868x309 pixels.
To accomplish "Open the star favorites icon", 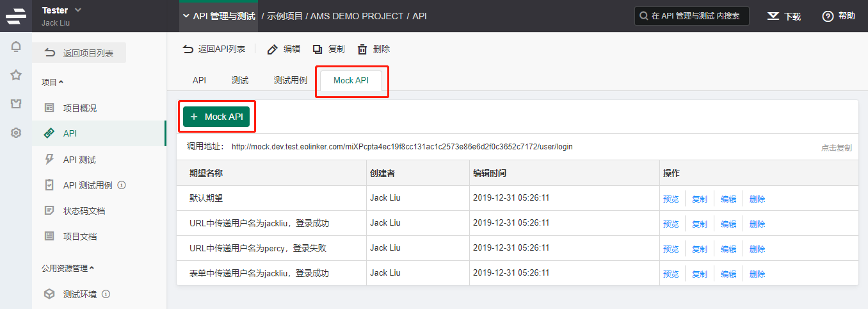I will click(16, 75).
